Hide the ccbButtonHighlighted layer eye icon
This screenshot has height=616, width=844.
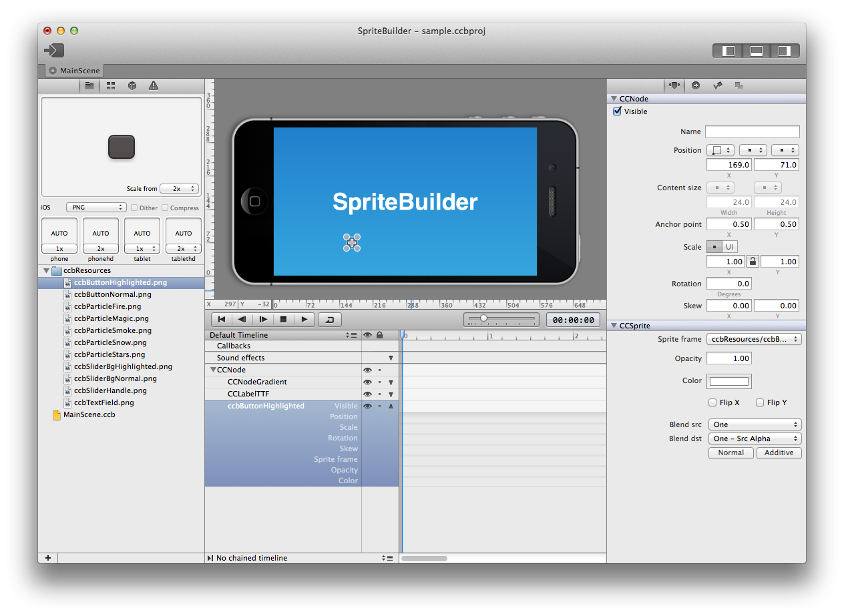[x=367, y=406]
